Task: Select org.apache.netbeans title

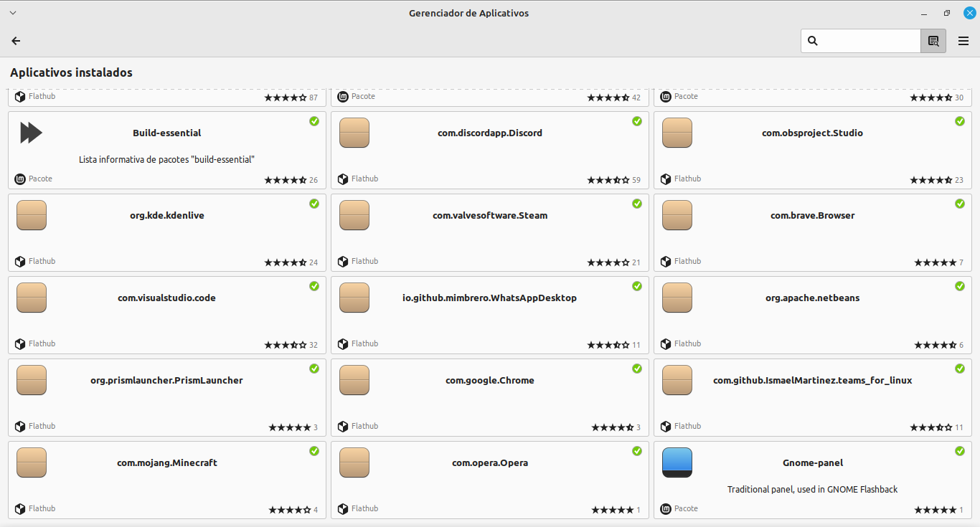Action: coord(813,298)
